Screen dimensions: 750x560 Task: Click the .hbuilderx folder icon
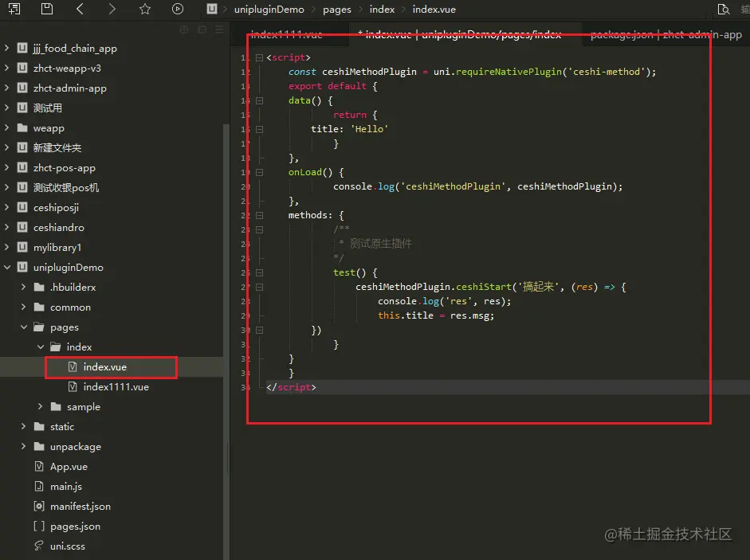[39, 287]
